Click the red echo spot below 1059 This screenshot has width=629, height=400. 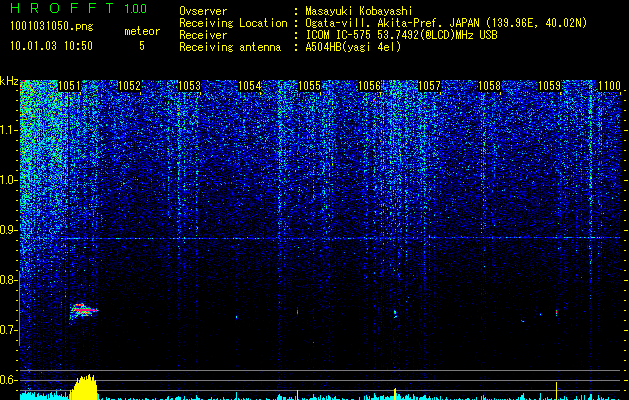[x=556, y=312]
